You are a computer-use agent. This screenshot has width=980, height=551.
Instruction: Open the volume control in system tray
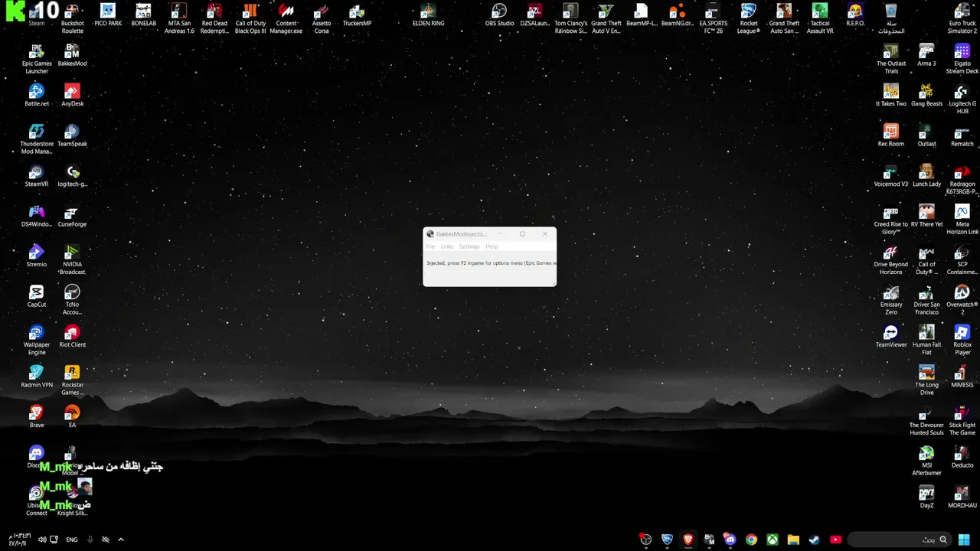[42, 540]
